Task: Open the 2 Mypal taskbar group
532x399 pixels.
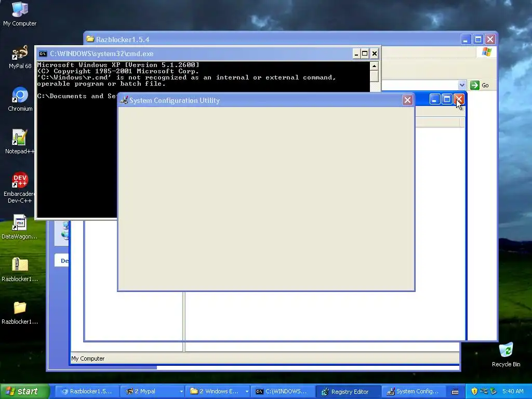Action: coord(153,391)
